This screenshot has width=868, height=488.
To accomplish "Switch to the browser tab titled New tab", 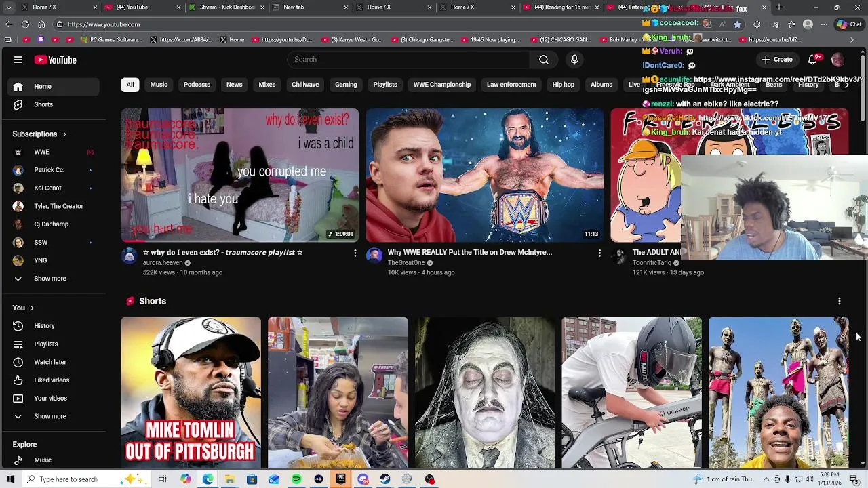I will coord(310,7).
